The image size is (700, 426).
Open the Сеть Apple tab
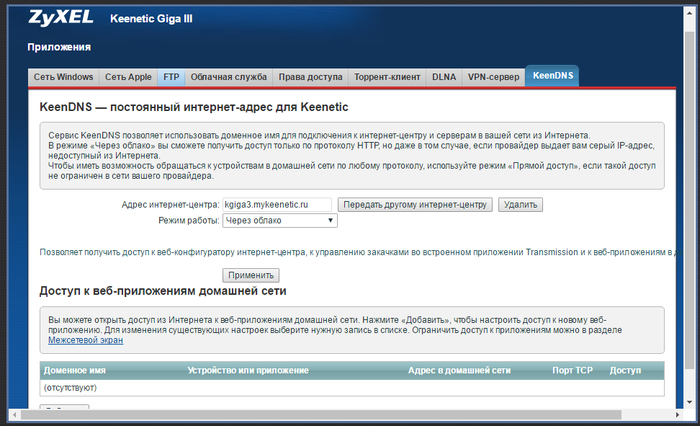pos(129,76)
